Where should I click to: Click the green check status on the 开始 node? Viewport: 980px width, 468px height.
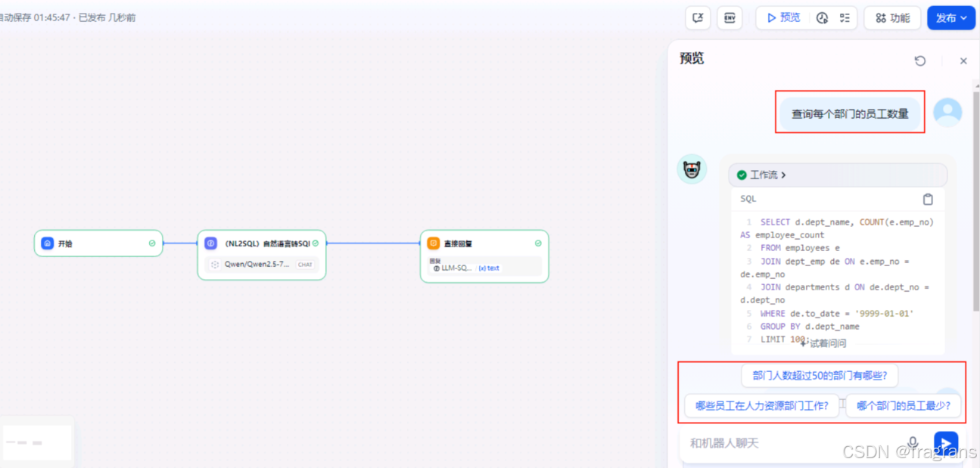(x=152, y=243)
